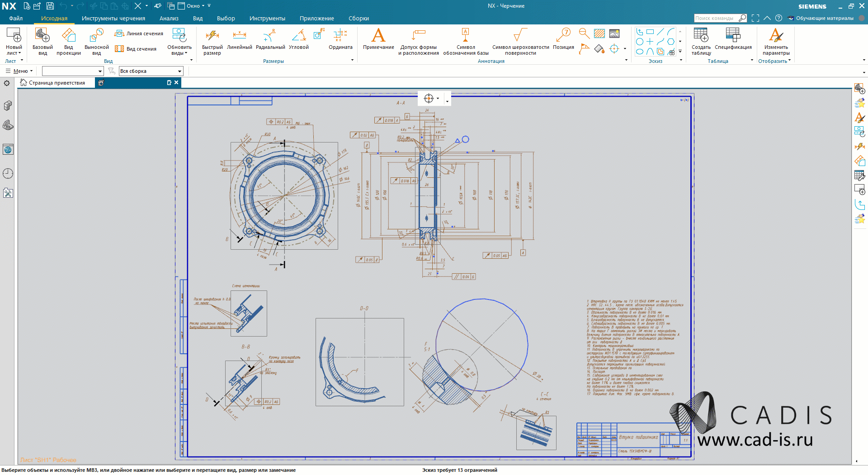Screen dimensions: 868x475
Task: Select the sketch polygon tool
Action: (x=671, y=42)
